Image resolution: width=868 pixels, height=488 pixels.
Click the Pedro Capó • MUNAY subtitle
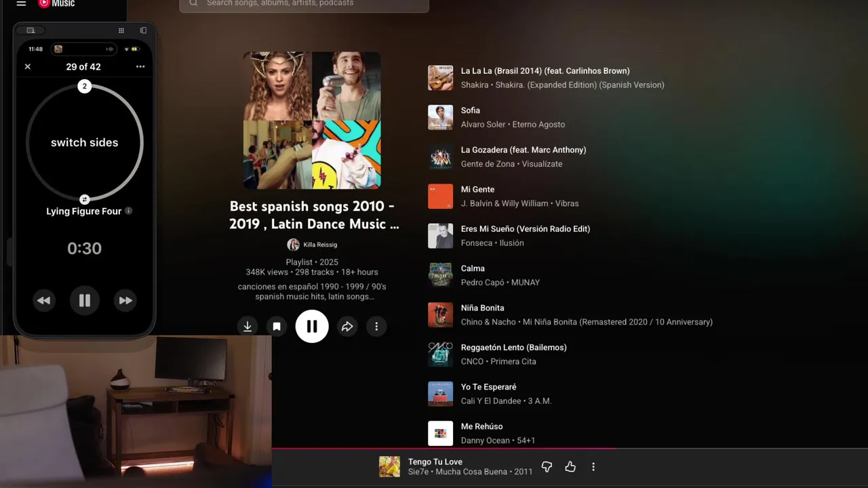click(x=500, y=282)
